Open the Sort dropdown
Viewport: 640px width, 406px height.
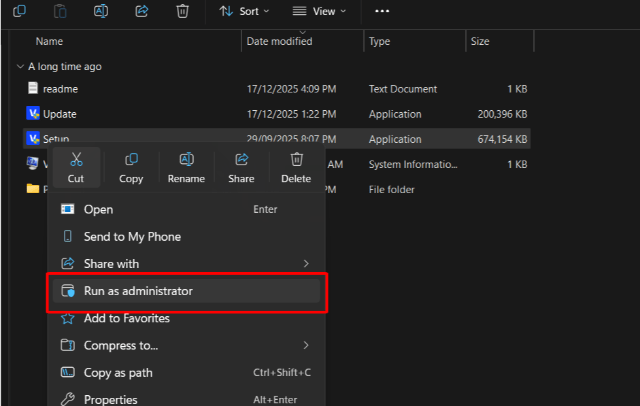point(244,11)
